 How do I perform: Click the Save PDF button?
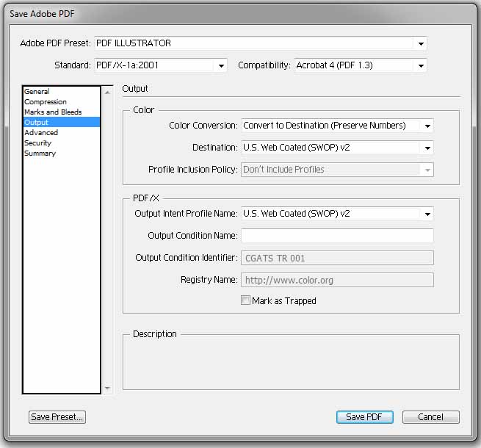pos(365,417)
